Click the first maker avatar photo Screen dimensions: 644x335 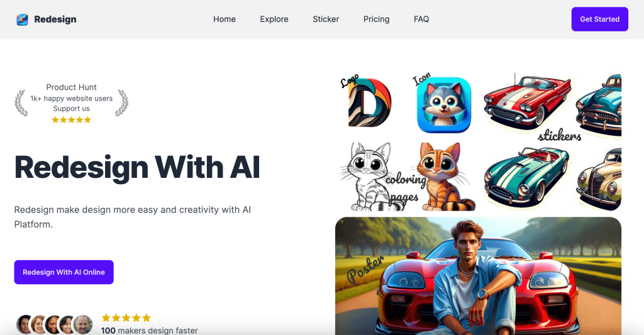(25, 324)
